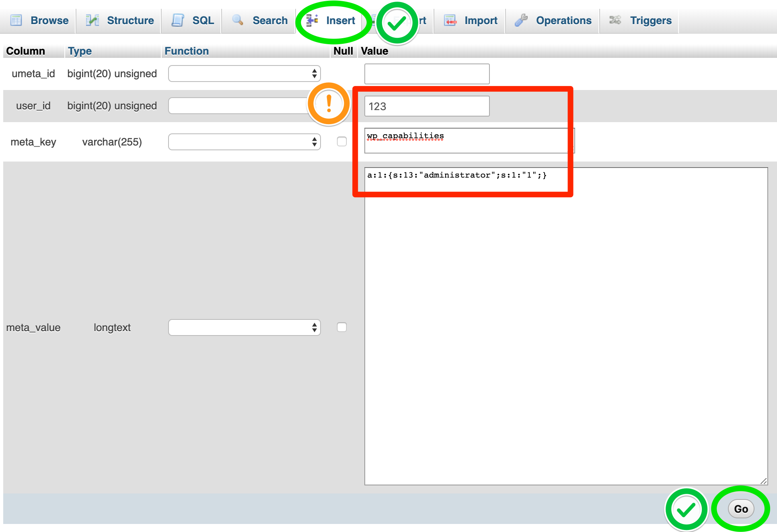Click the user_id value field

coord(427,106)
